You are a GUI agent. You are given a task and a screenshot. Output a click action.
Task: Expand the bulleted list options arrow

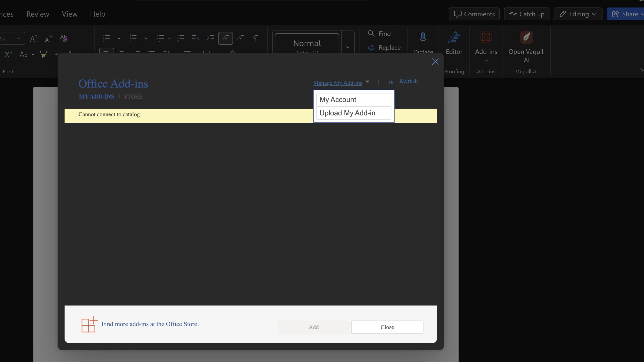[119, 39]
